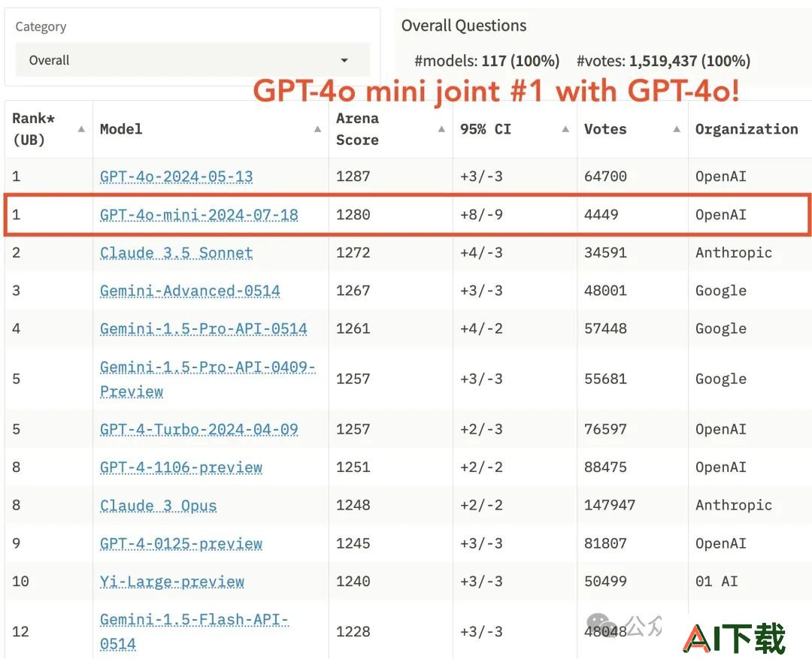Click the score 1240 cell
The width and height of the screenshot is (812, 659).
pos(353,582)
